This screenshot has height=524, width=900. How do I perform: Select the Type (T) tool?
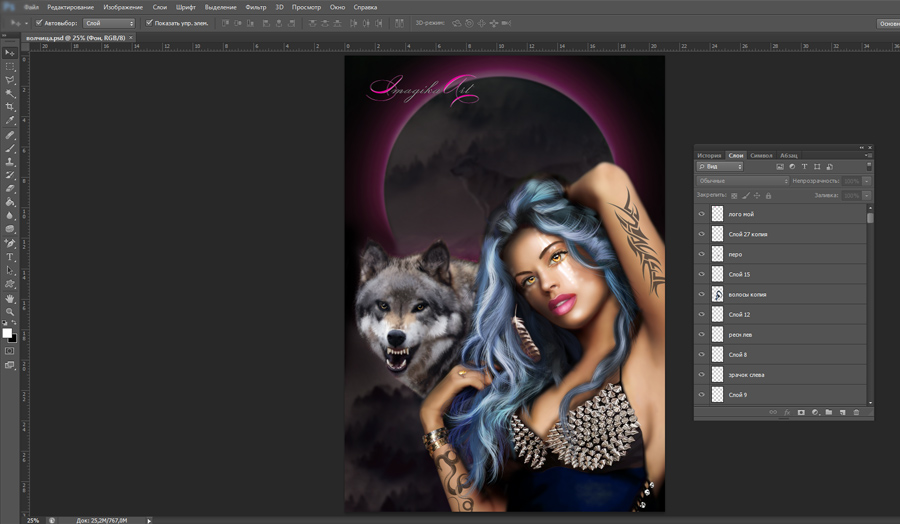point(10,257)
